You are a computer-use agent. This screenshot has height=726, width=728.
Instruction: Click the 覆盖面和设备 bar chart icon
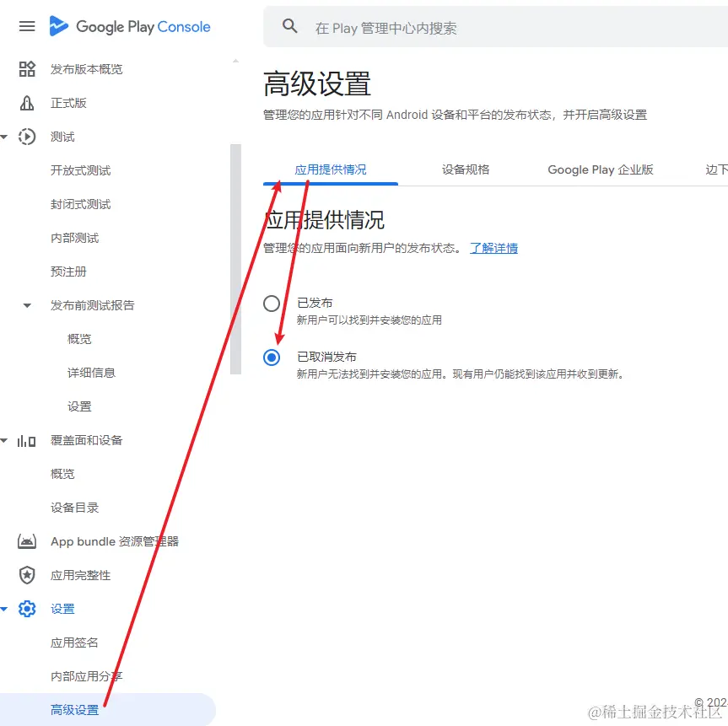tap(26, 440)
